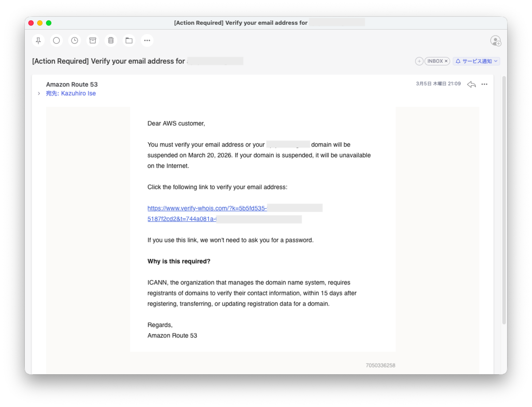Maximize the window with the green button

coord(49,23)
